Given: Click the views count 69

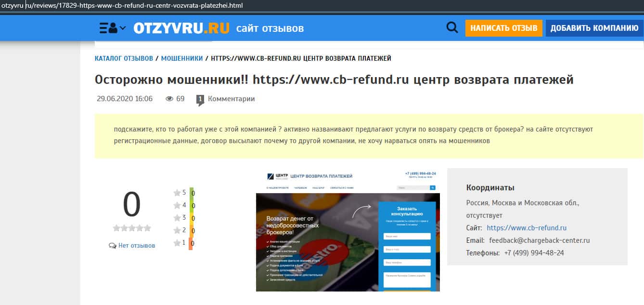Looking at the screenshot, I should pos(180,99).
